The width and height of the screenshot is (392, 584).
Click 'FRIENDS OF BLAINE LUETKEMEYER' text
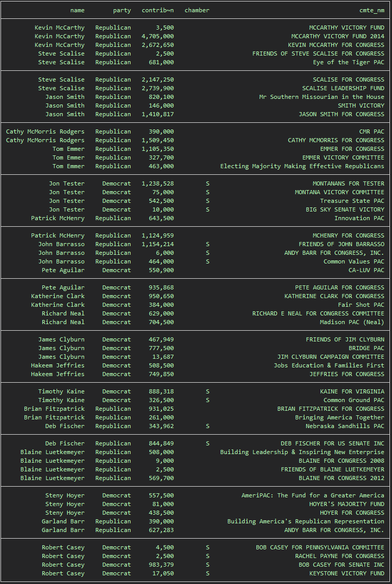click(332, 469)
